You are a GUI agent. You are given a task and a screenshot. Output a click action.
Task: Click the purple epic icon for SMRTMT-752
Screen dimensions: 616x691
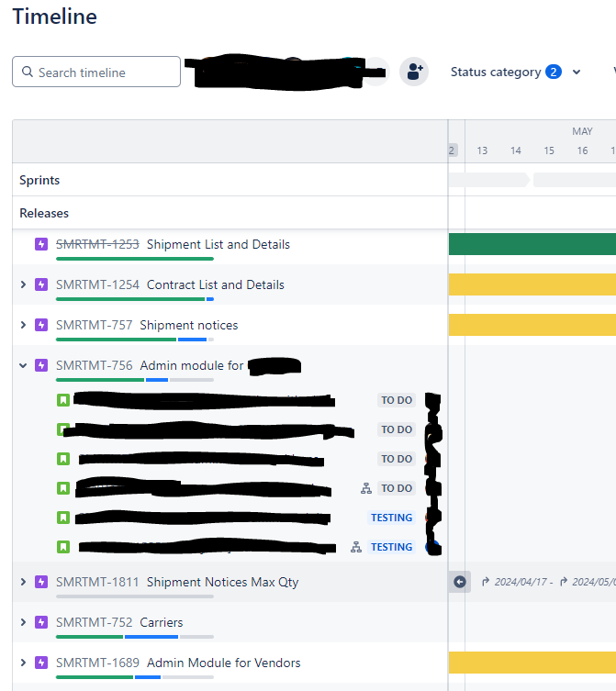(x=41, y=622)
